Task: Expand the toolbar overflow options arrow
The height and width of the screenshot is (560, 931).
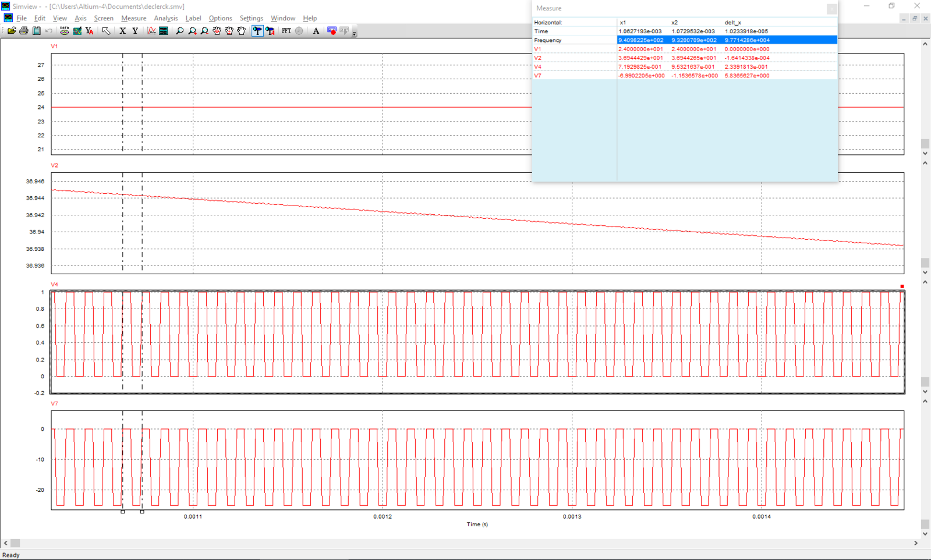Action: (x=355, y=33)
